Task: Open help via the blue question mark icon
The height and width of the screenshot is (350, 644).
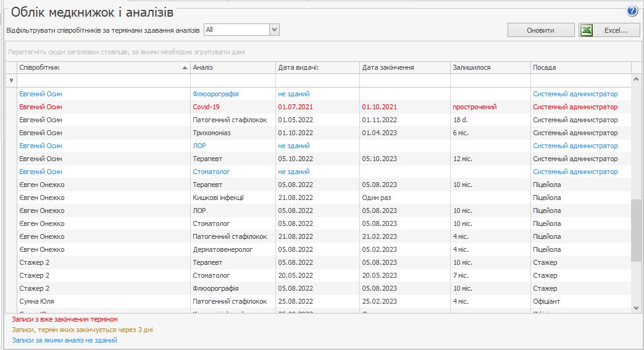Action: 632,11
